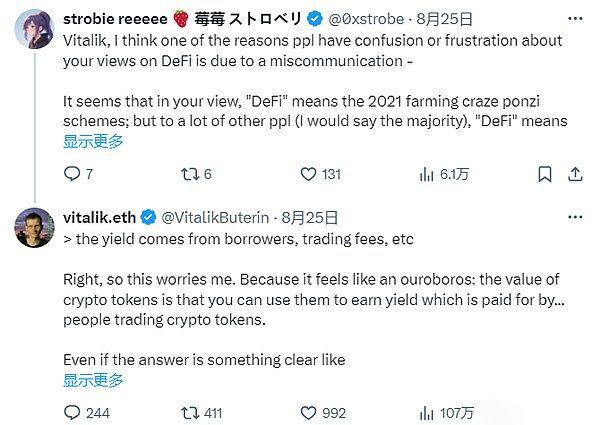Like strobie's tweet with 131 likes
The image size is (600, 425).
(x=308, y=174)
